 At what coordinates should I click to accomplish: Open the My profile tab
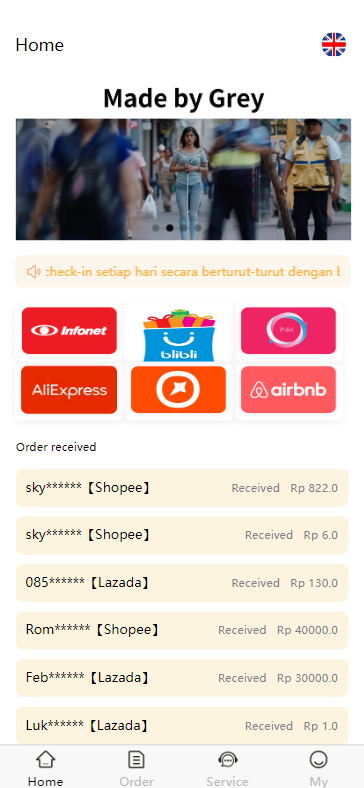pyautogui.click(x=318, y=767)
